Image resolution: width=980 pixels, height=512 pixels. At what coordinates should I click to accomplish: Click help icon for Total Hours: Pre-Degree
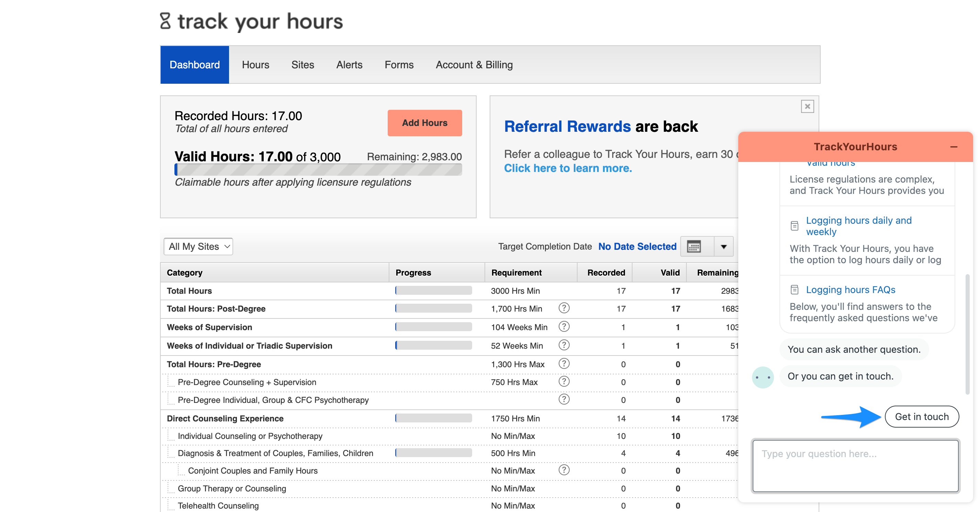pyautogui.click(x=564, y=364)
